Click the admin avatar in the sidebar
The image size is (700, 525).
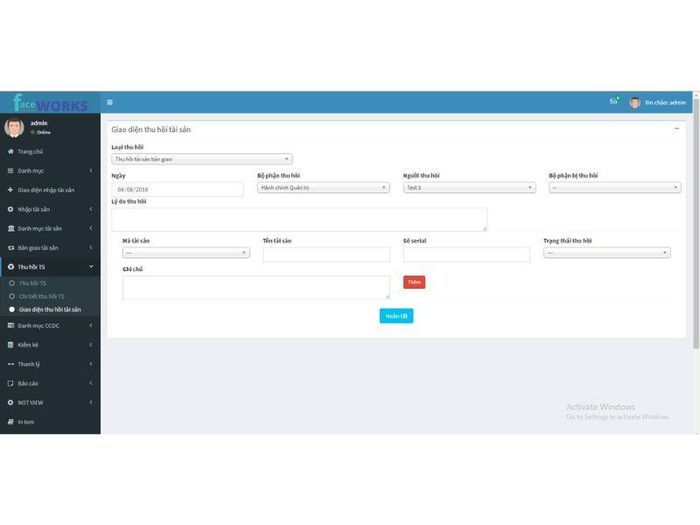pyautogui.click(x=14, y=128)
